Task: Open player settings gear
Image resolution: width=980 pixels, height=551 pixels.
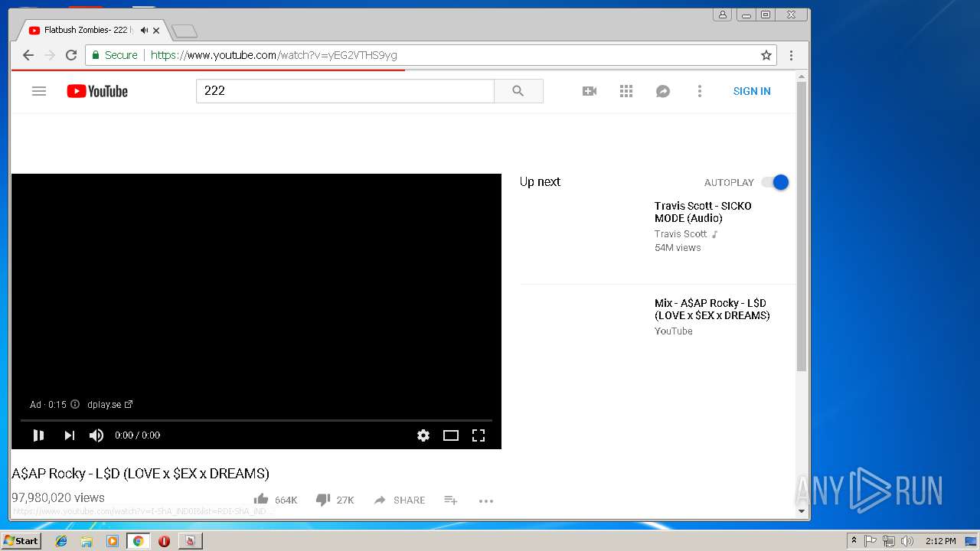Action: point(423,435)
